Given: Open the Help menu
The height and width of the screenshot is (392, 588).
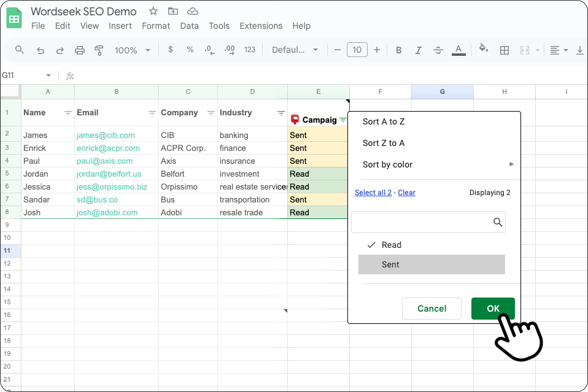Looking at the screenshot, I should tap(301, 26).
